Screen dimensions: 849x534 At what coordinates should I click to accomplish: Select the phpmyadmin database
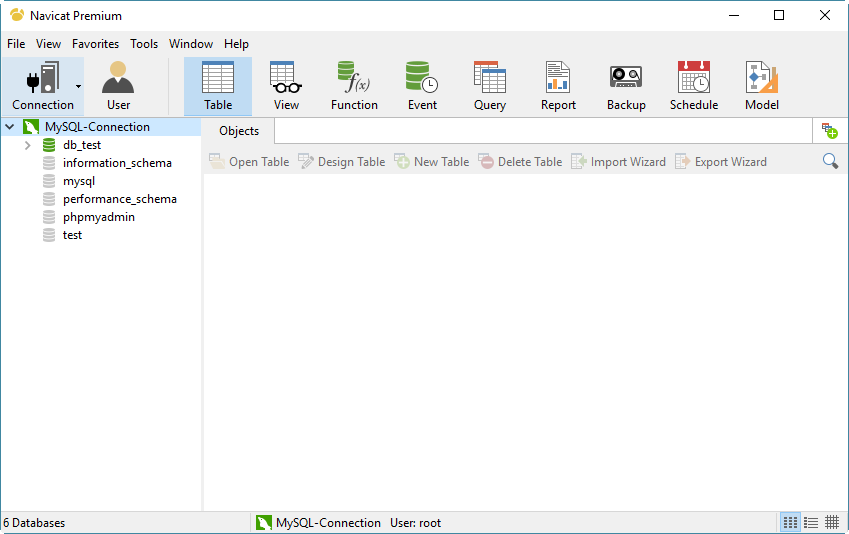pyautogui.click(x=99, y=217)
